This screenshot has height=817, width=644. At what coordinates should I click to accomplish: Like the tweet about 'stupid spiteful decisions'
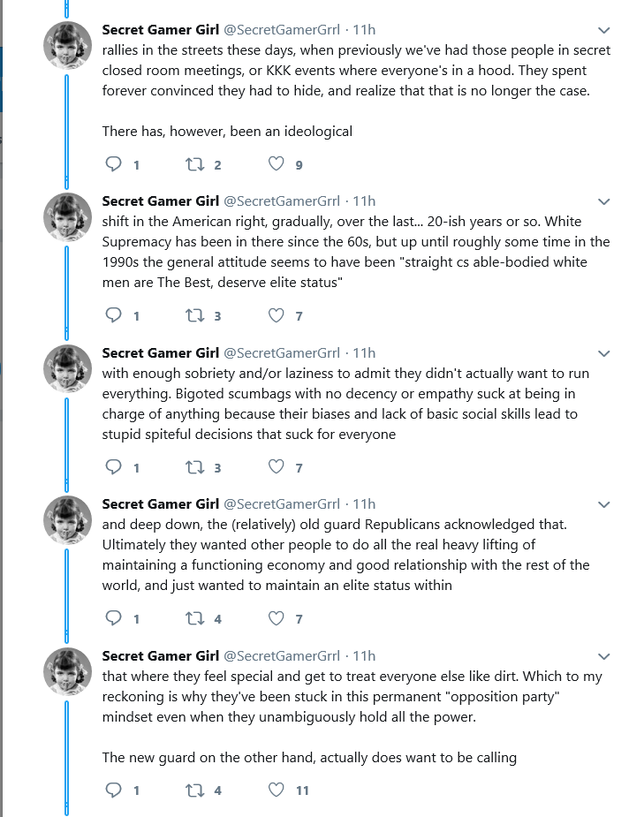(x=276, y=467)
